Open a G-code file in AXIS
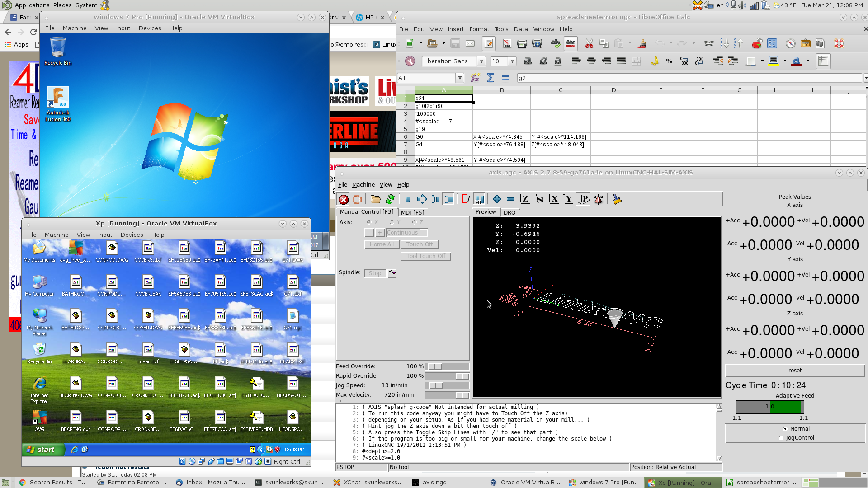868x488 pixels. pyautogui.click(x=375, y=199)
